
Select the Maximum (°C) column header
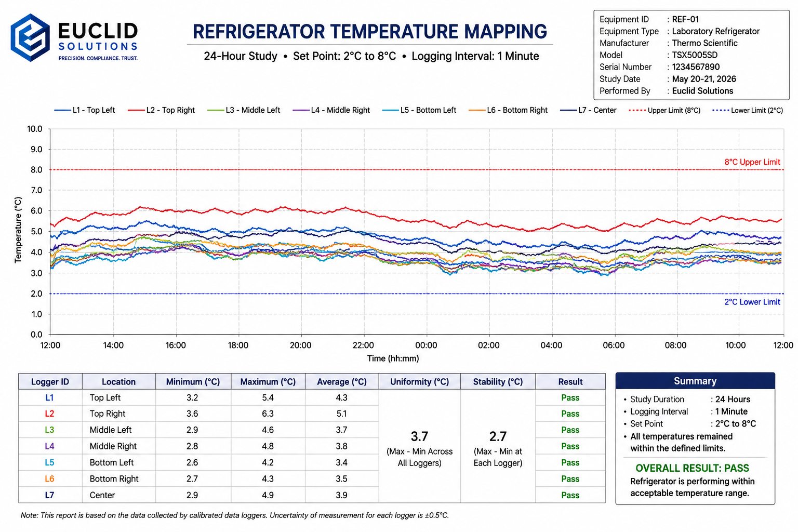click(268, 382)
